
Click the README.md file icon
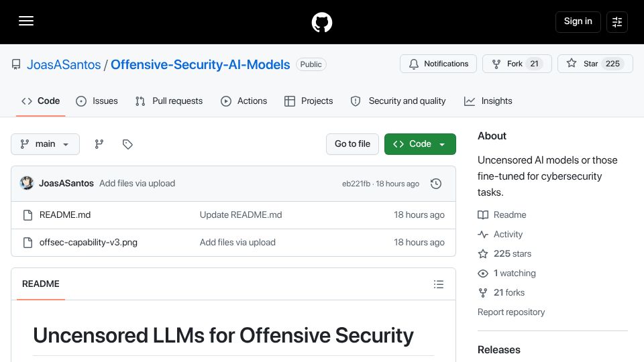coord(28,215)
